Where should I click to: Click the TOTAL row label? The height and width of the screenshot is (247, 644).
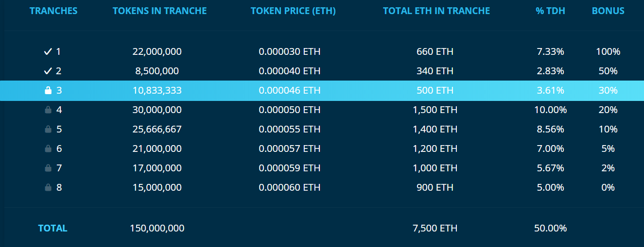(52, 228)
